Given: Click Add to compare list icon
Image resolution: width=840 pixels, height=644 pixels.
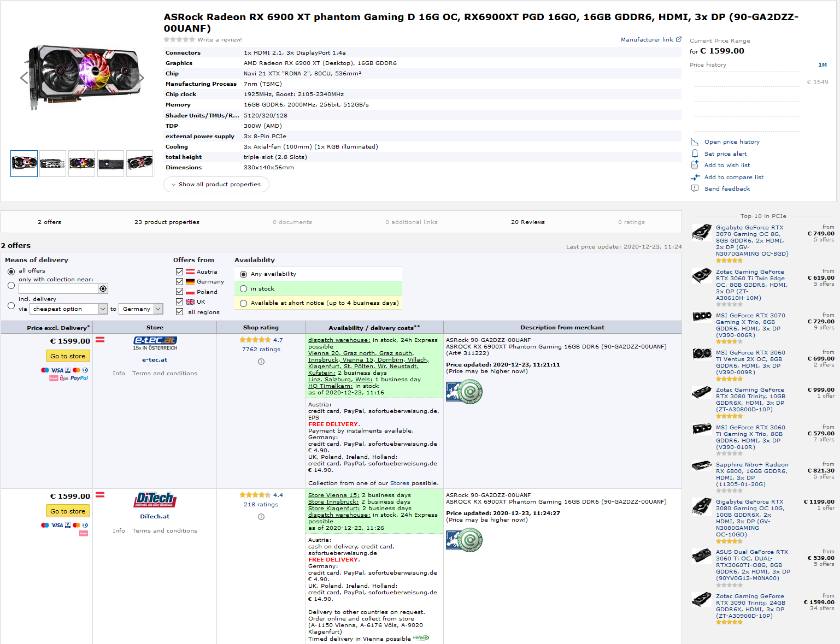Looking at the screenshot, I should [x=695, y=177].
